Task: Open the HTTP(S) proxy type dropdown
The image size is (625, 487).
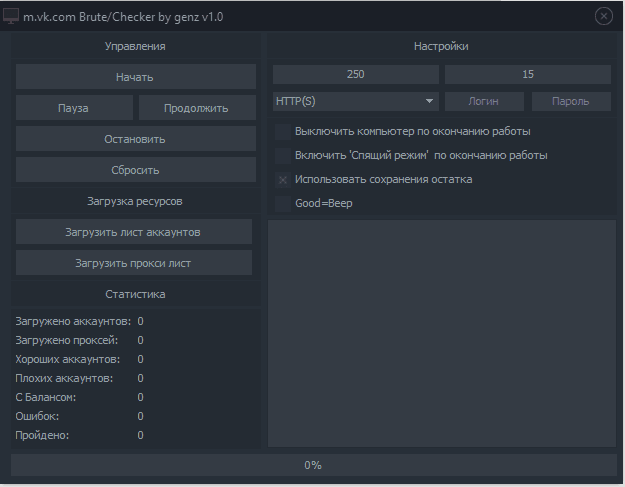Action: (x=356, y=101)
